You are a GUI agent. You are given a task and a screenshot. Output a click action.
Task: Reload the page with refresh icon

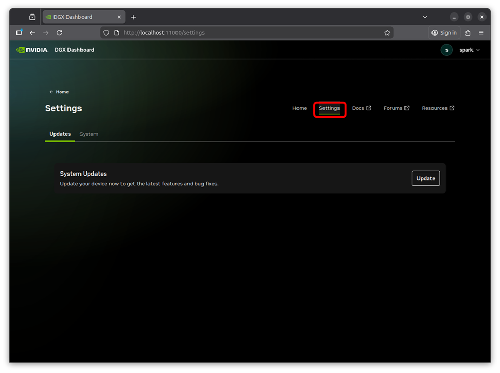tap(59, 33)
